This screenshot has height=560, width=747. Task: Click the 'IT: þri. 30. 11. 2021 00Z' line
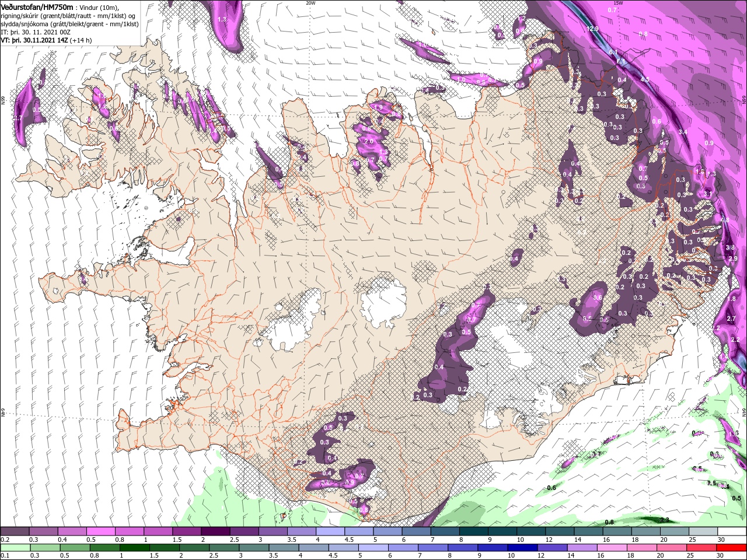coord(36,32)
